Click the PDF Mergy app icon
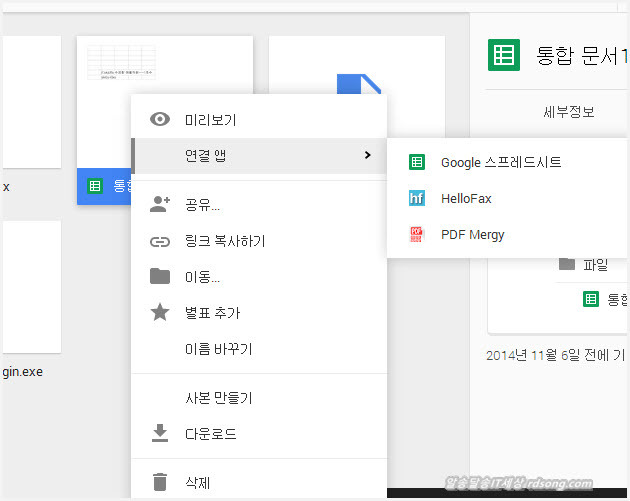This screenshot has width=630, height=501. click(417, 235)
